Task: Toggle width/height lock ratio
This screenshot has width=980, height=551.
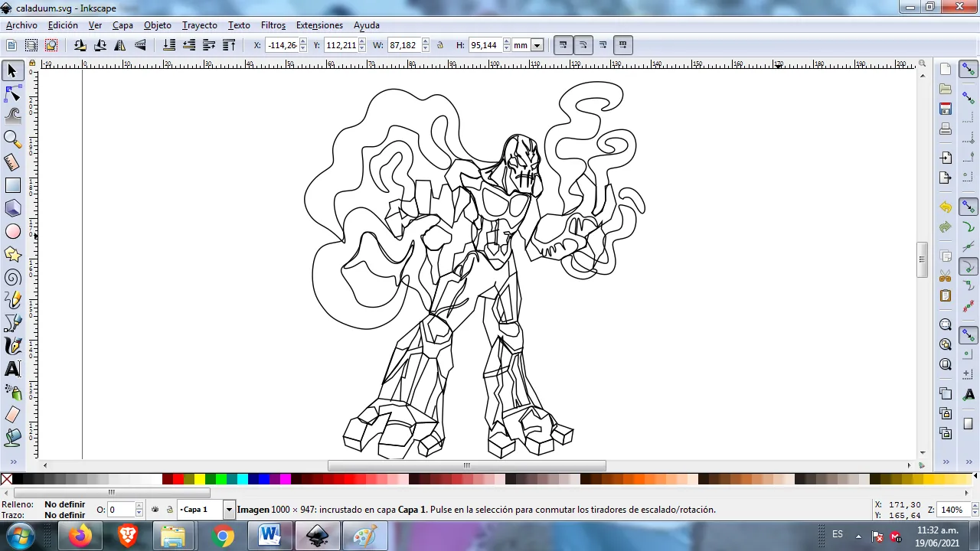Action: pyautogui.click(x=440, y=45)
